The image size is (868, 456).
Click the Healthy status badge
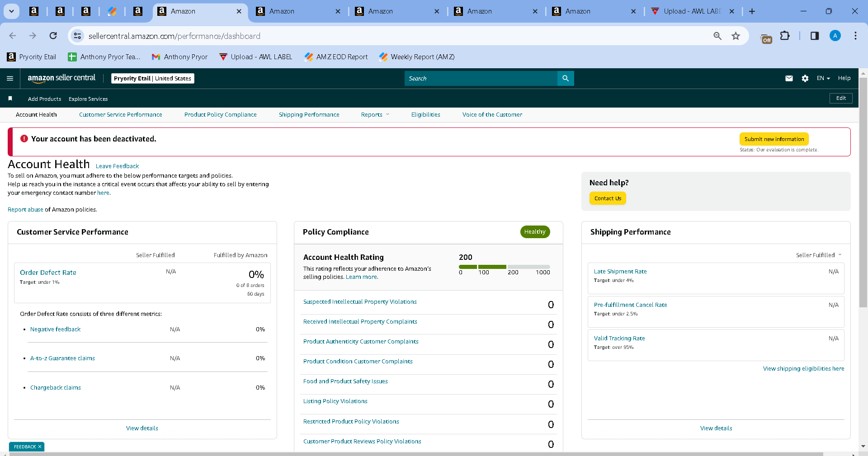tap(535, 232)
